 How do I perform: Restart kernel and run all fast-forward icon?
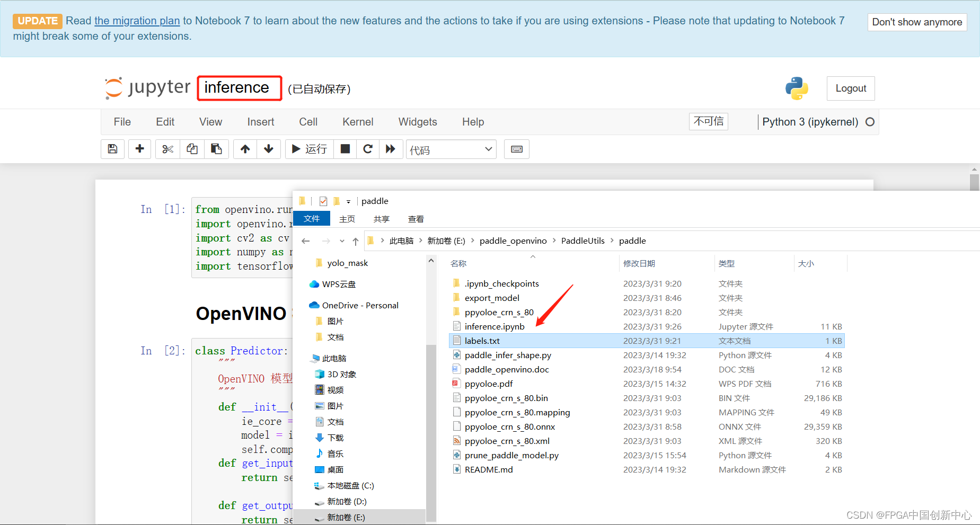click(x=391, y=149)
